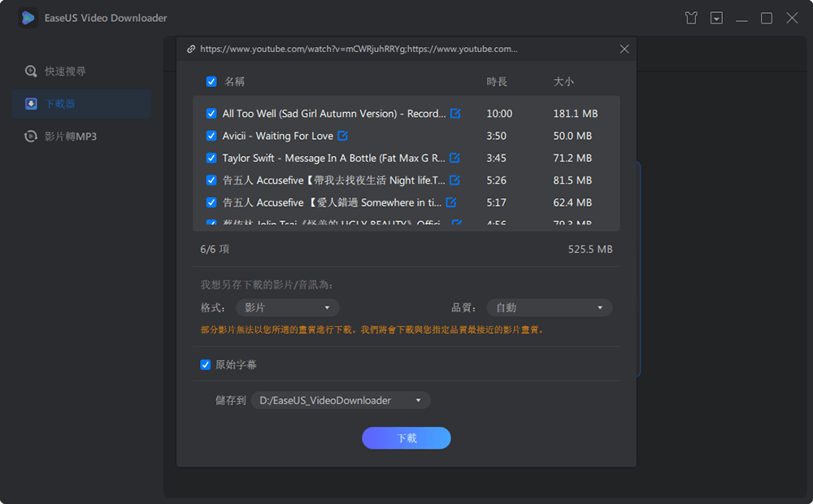Edit name of Taylor Swift Message In A Bottle
Viewport: 813px width, 504px height.
tap(454, 158)
